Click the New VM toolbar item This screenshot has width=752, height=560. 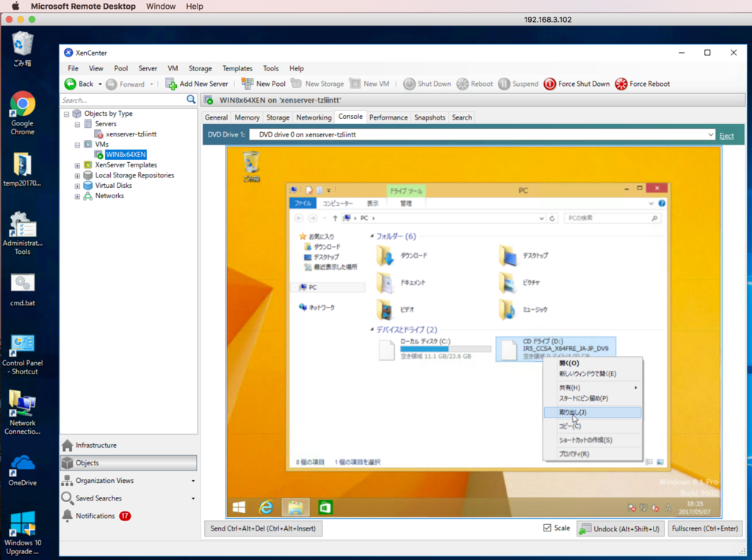point(369,84)
